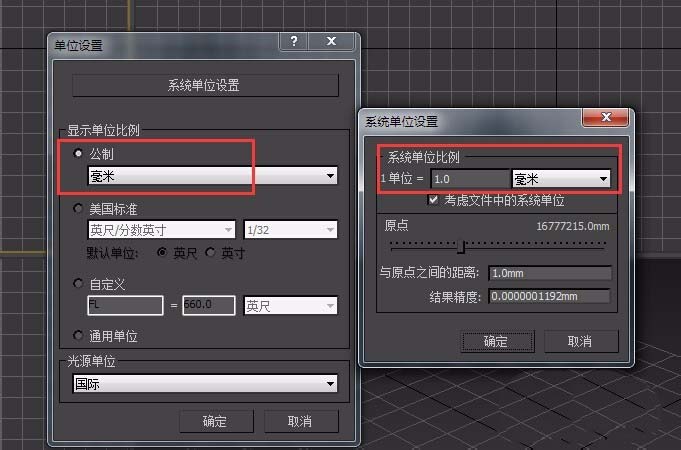Click the 结果精度 value field
The width and height of the screenshot is (681, 450).
coord(549,297)
